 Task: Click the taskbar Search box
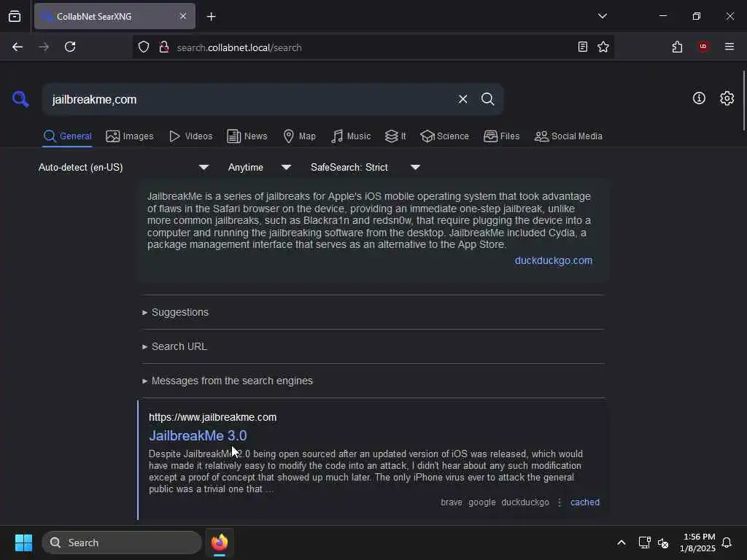pyautogui.click(x=122, y=542)
